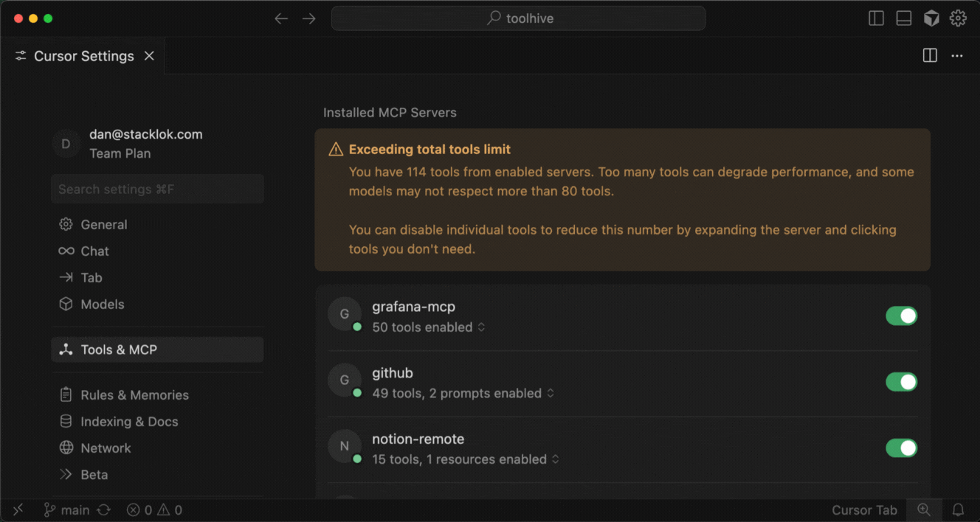Turn off the github MCP server
Image resolution: width=980 pixels, height=522 pixels.
pyautogui.click(x=901, y=381)
